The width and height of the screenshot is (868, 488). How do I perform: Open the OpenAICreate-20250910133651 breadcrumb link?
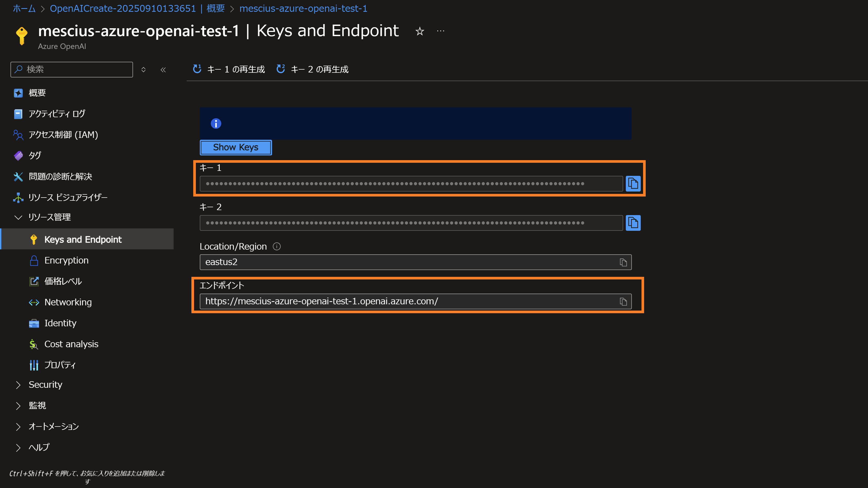click(x=137, y=8)
